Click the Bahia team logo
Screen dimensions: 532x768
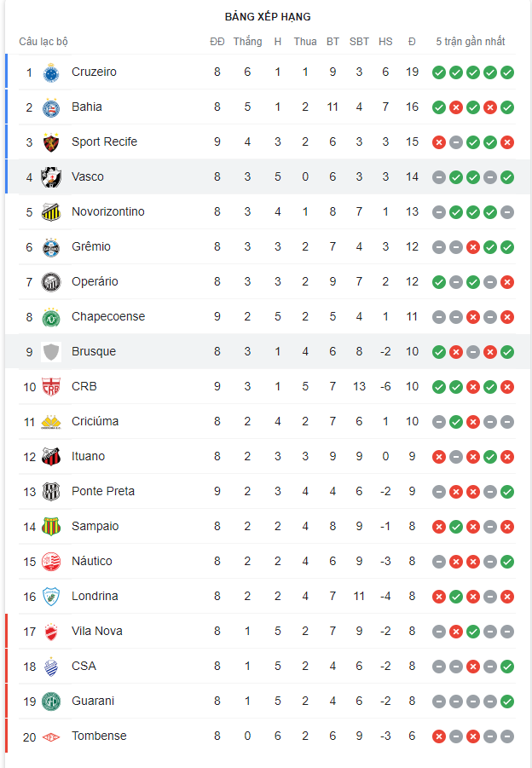(x=51, y=107)
